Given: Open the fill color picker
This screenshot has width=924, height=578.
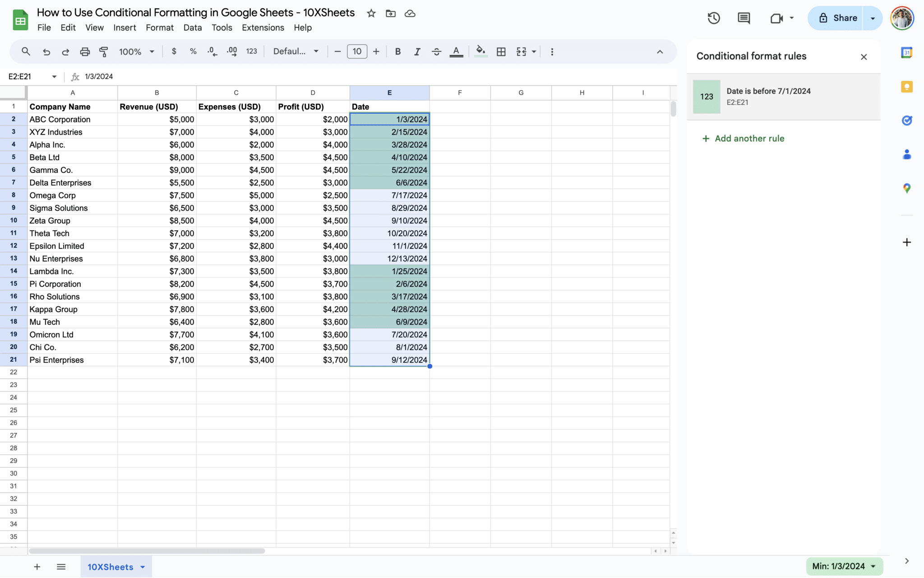Looking at the screenshot, I should click(481, 51).
